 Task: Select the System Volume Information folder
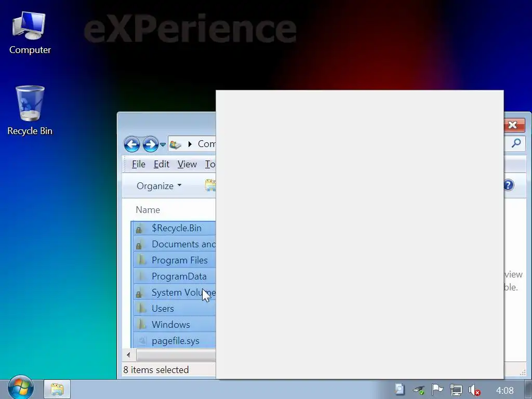tap(174, 292)
